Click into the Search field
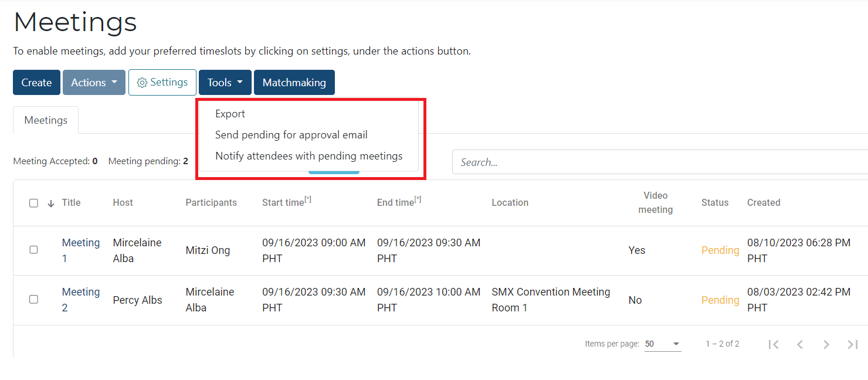 point(657,162)
